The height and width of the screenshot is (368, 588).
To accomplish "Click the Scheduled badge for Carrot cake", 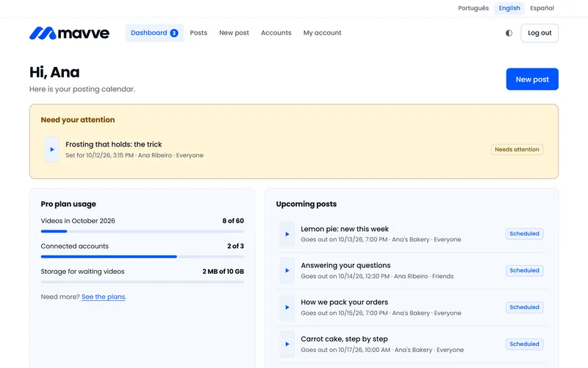I will tap(524, 344).
